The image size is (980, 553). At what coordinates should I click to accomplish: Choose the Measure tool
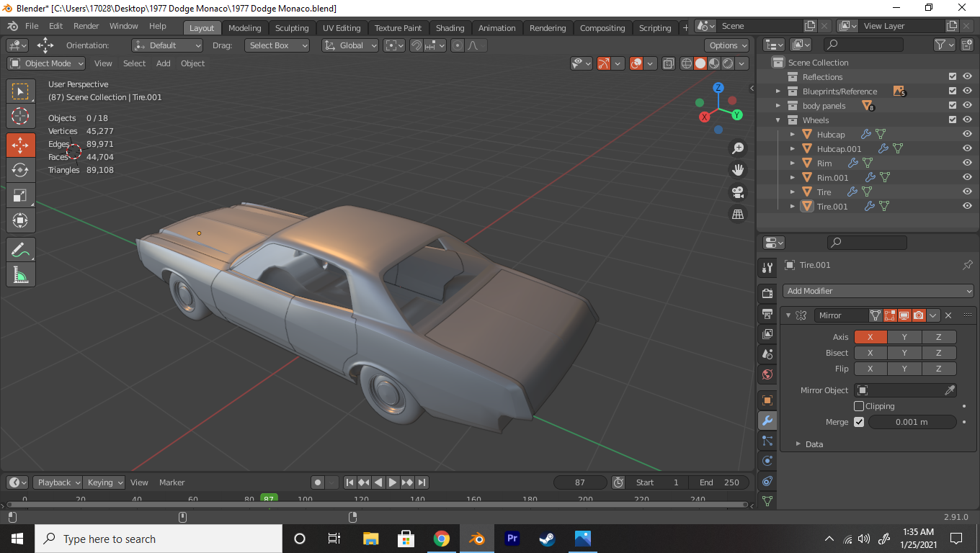pos(20,274)
